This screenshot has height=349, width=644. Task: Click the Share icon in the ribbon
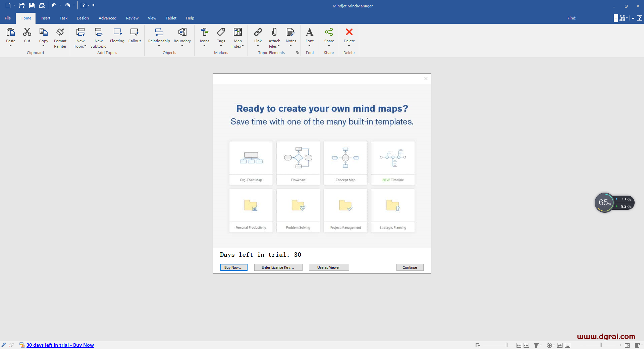(x=329, y=32)
